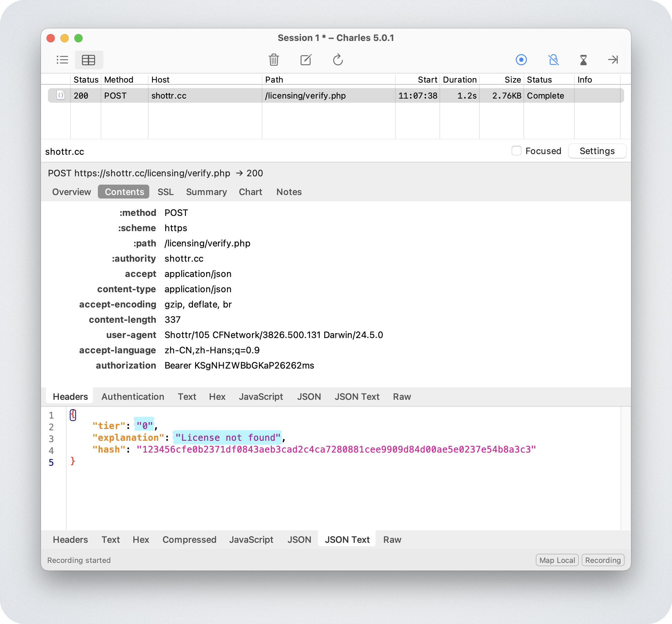This screenshot has width=672, height=624.
Task: Click the Map Local status button
Action: [x=557, y=560]
